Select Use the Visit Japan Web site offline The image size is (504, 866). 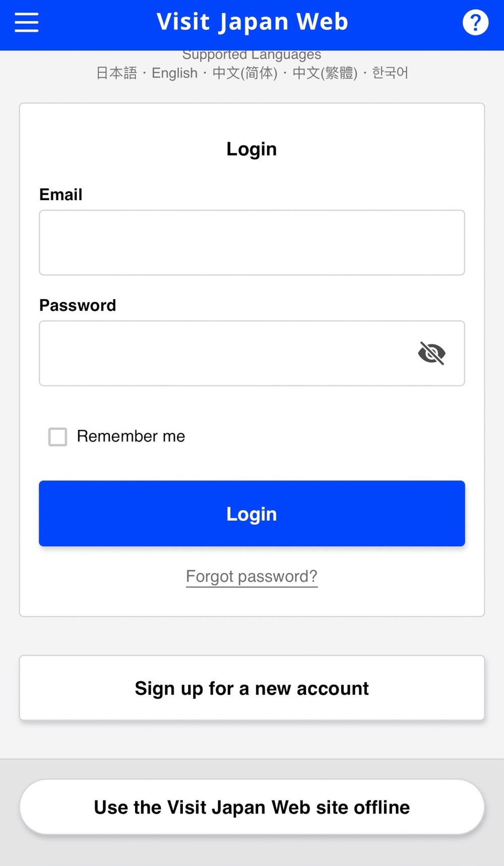click(251, 807)
